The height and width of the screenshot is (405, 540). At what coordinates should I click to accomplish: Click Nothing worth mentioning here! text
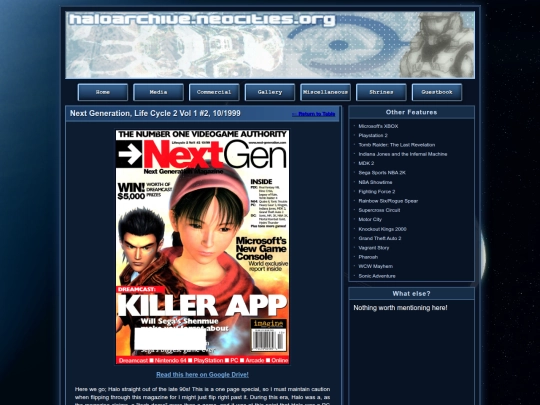[x=400, y=308]
